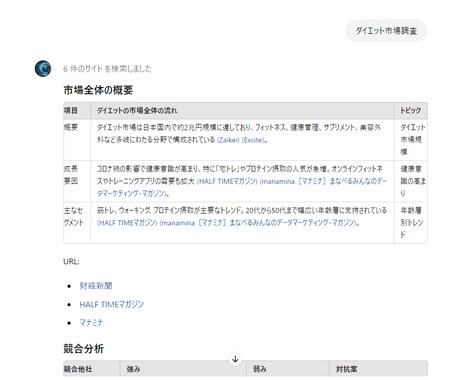Screen dimensions: 460x380
Task: Open the マナミナ URL link
Action: [x=91, y=322]
